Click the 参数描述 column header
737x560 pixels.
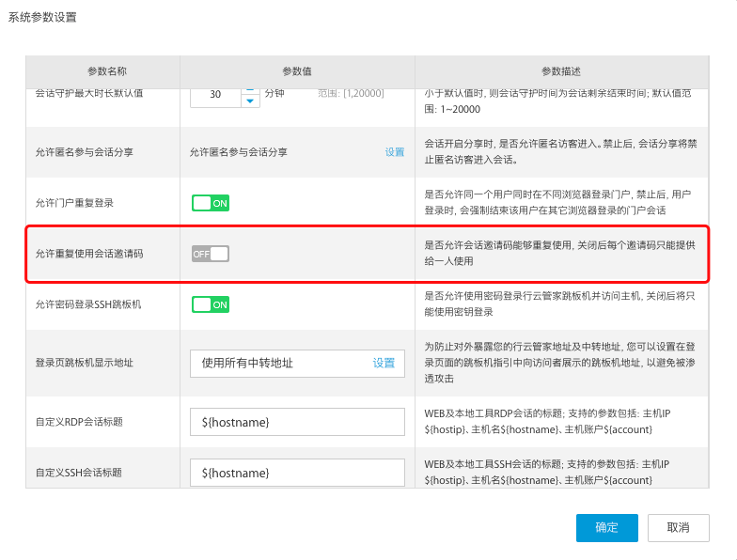coord(561,71)
